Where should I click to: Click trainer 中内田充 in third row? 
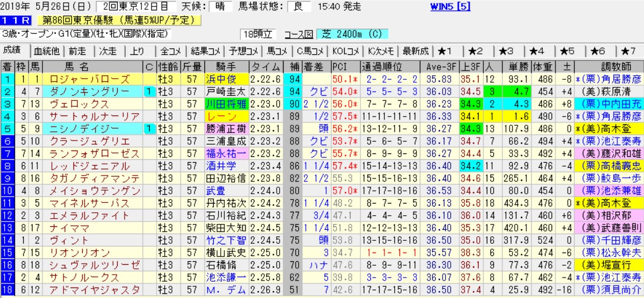(x=612, y=103)
